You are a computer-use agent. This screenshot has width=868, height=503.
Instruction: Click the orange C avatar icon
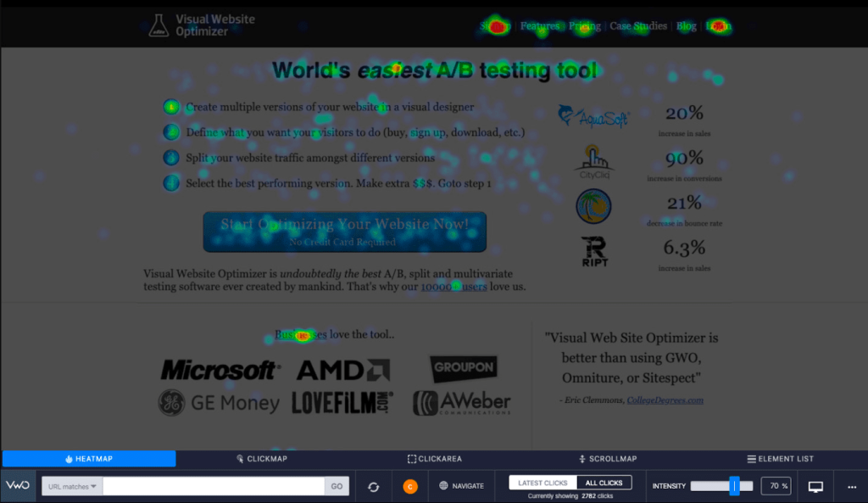[x=410, y=486]
